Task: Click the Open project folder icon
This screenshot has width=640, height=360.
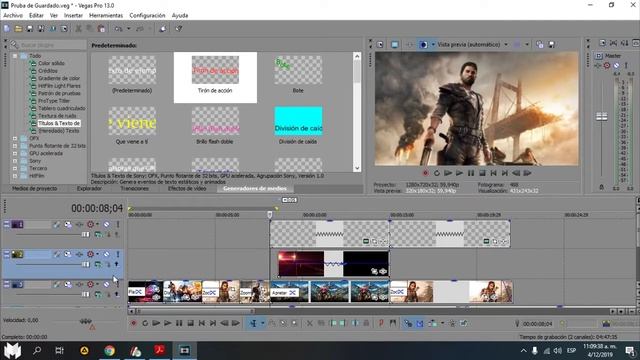Action: point(18,29)
